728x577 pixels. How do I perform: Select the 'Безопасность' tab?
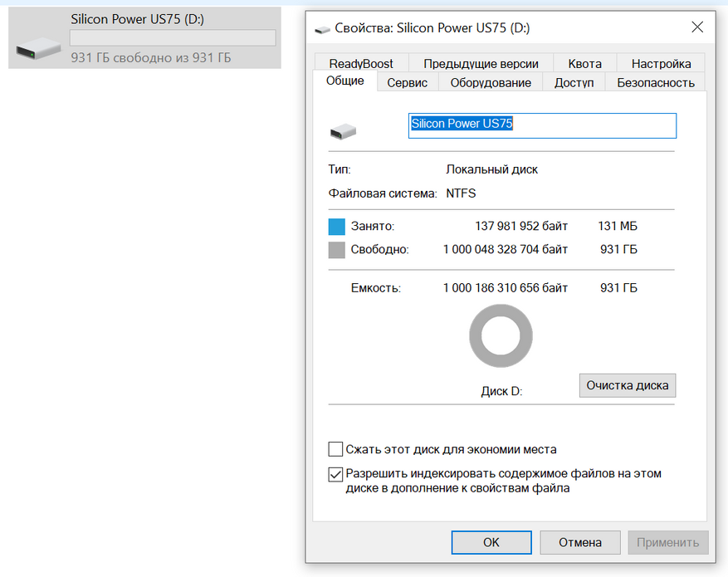[x=655, y=82]
